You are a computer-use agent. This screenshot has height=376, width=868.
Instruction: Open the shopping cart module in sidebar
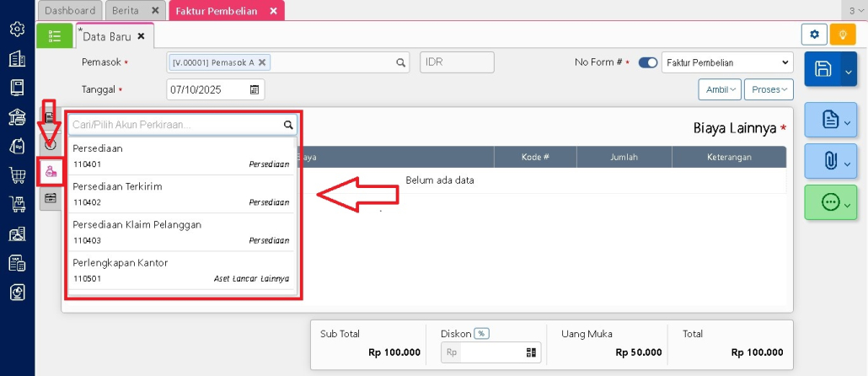(x=17, y=175)
